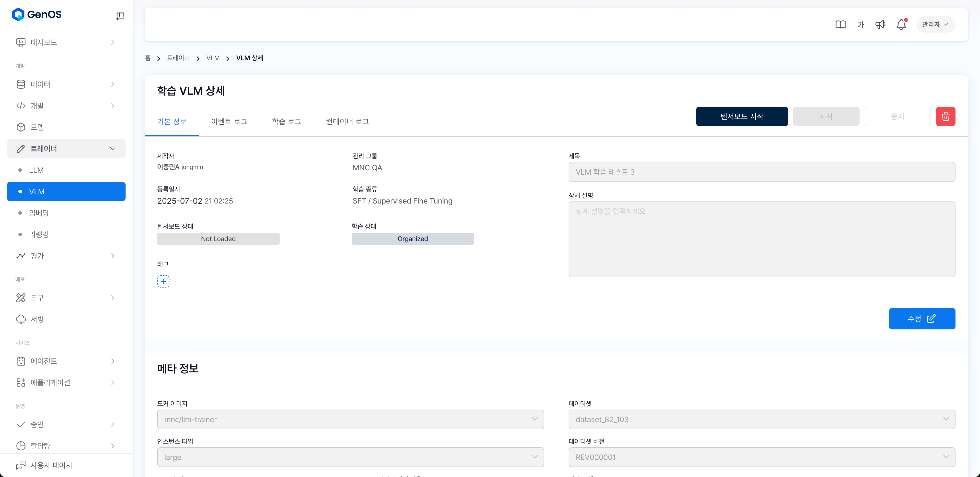Viewport: 980px width, 477px height.
Task: Click the megaphone announcements icon
Action: [880, 25]
